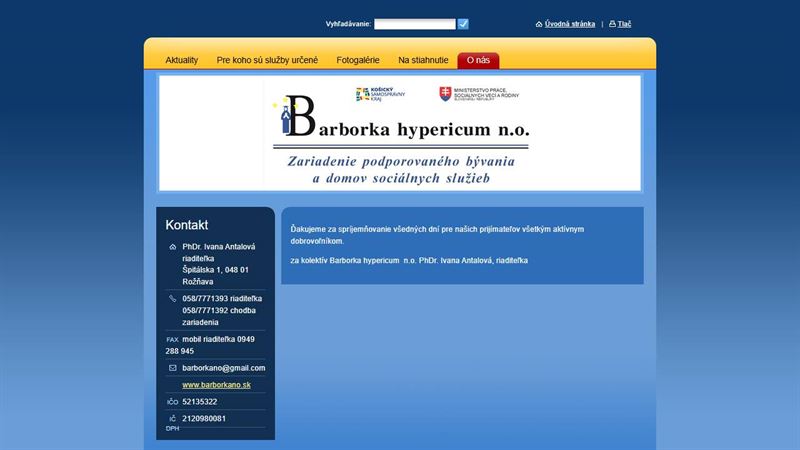Click phone number 058/7771393 riaditeľka
The width and height of the screenshot is (800, 450).
pos(222,298)
